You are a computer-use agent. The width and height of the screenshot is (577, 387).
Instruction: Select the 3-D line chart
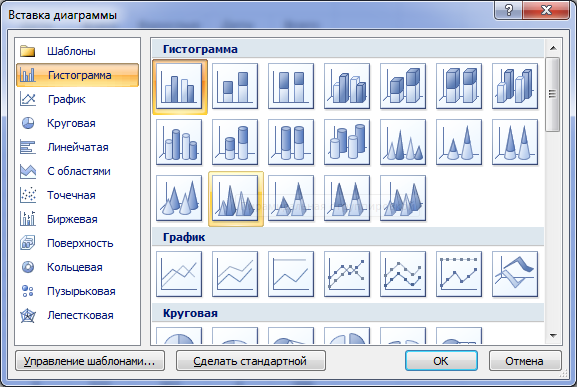point(515,274)
